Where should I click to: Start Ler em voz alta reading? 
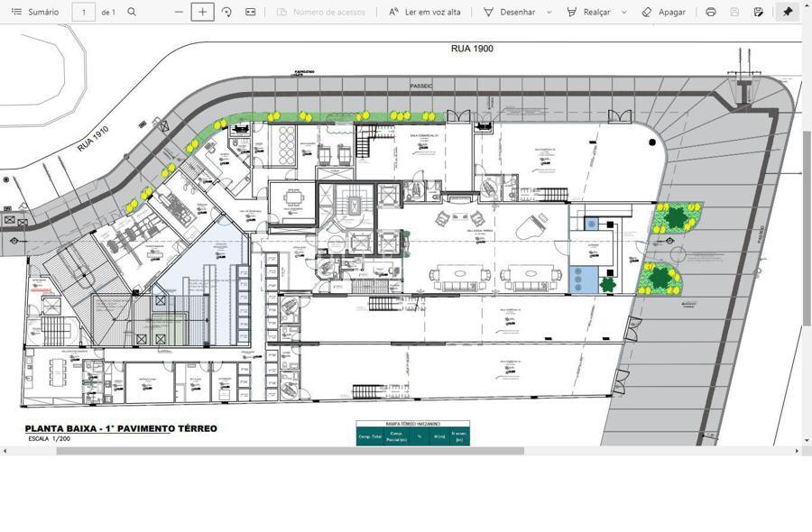[424, 12]
